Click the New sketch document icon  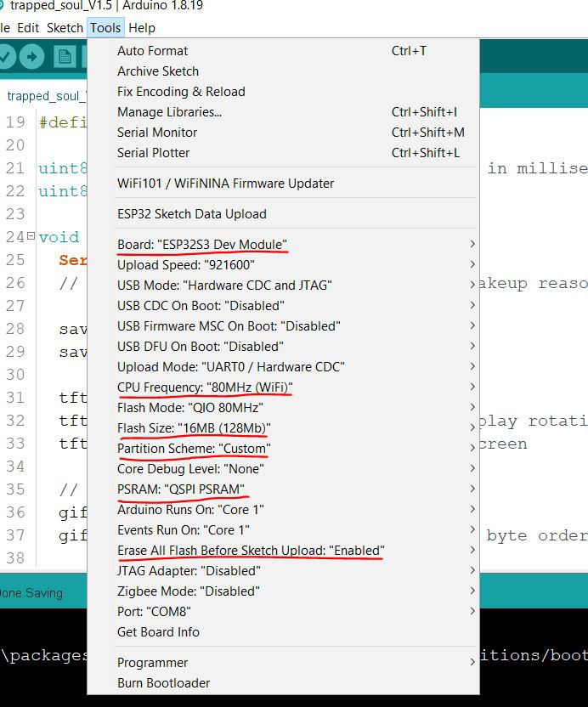click(65, 57)
